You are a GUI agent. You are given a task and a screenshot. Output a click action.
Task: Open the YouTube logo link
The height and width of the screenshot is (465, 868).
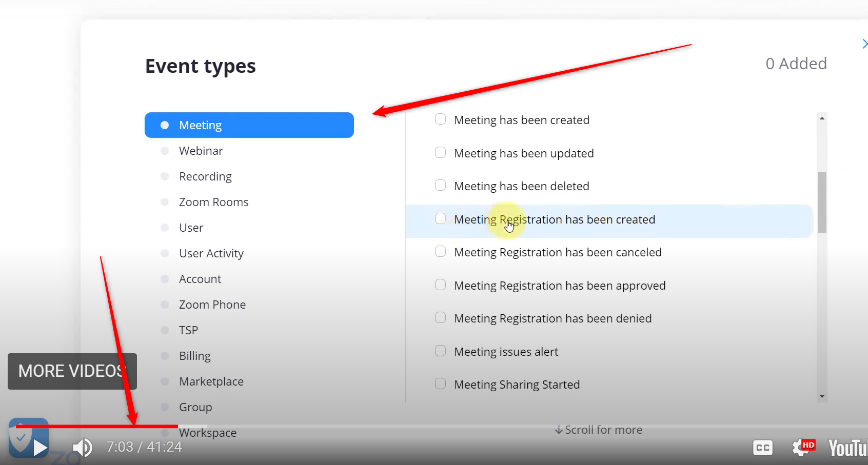(x=848, y=448)
